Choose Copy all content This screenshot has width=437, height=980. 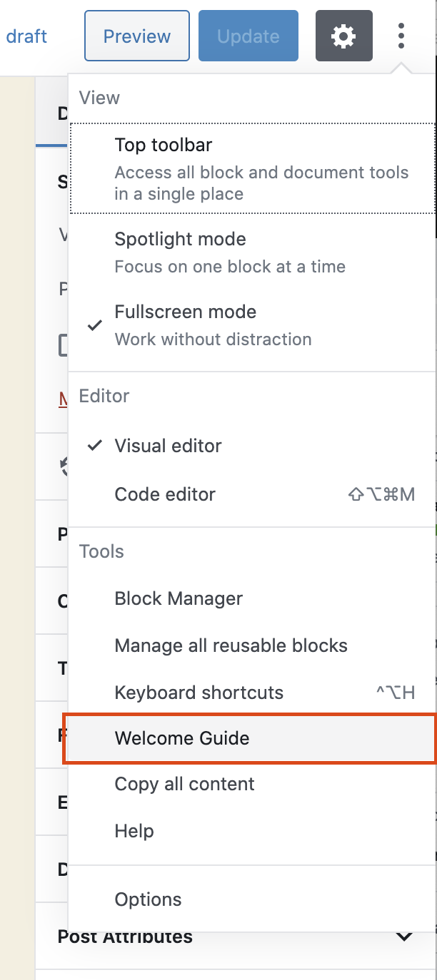[184, 784]
